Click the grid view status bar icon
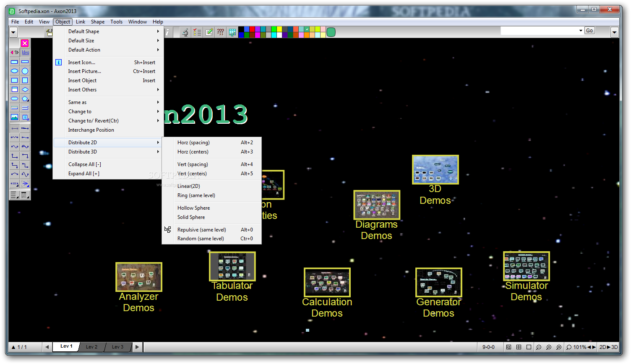 pos(519,347)
